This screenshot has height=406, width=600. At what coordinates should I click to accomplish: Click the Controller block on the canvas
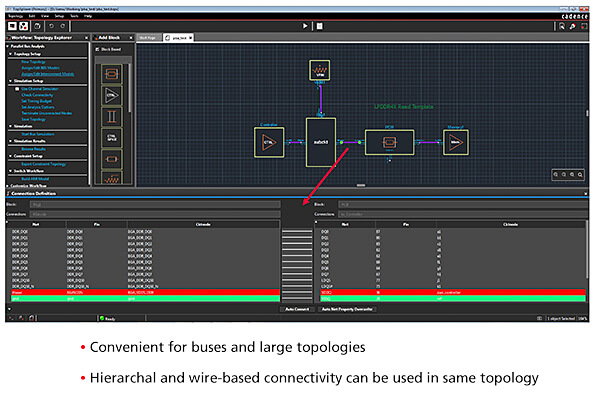point(268,142)
